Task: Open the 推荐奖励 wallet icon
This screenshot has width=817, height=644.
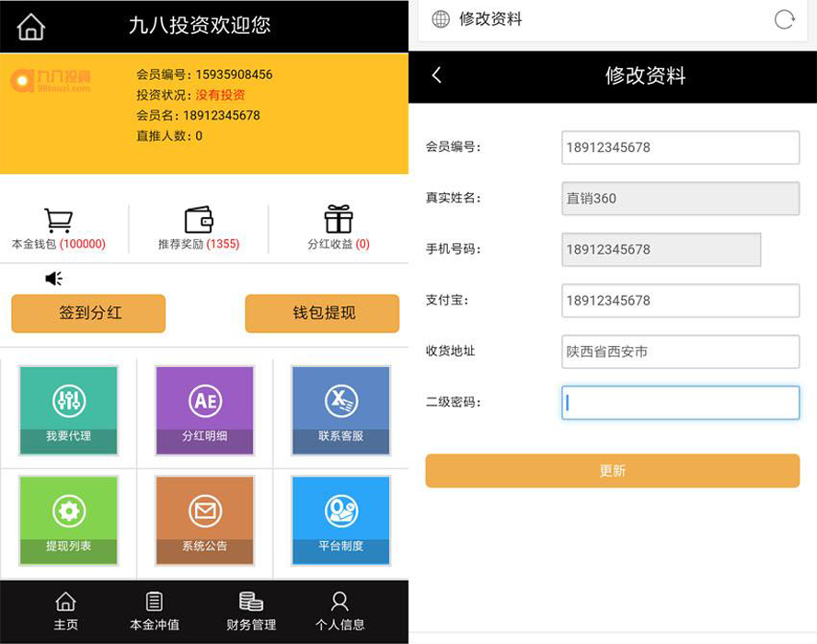Action: click(x=199, y=220)
